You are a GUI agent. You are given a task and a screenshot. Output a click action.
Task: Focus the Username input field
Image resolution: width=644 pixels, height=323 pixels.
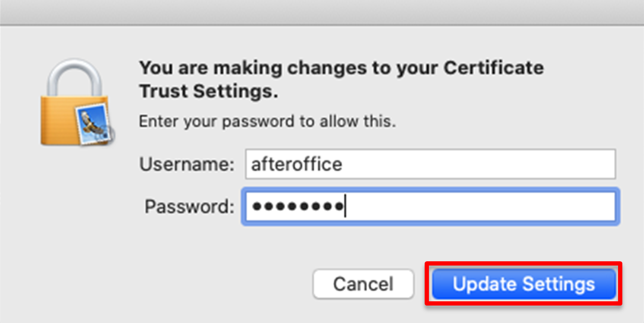pyautogui.click(x=430, y=164)
